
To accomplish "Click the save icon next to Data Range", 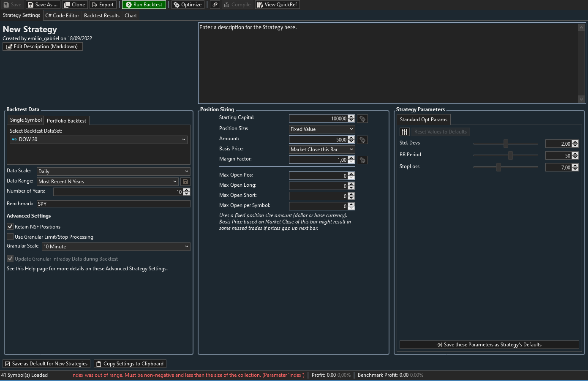I will [x=185, y=182].
